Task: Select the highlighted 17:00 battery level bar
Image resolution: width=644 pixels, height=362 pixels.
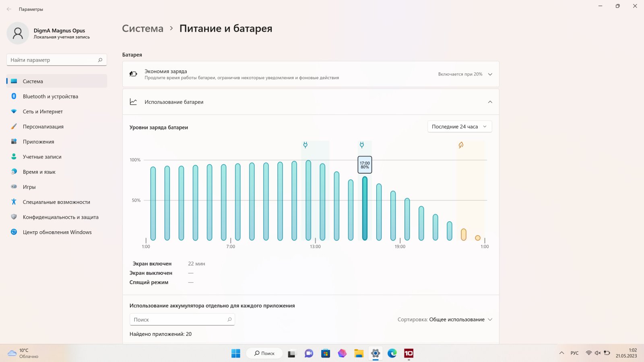Action: (x=365, y=208)
